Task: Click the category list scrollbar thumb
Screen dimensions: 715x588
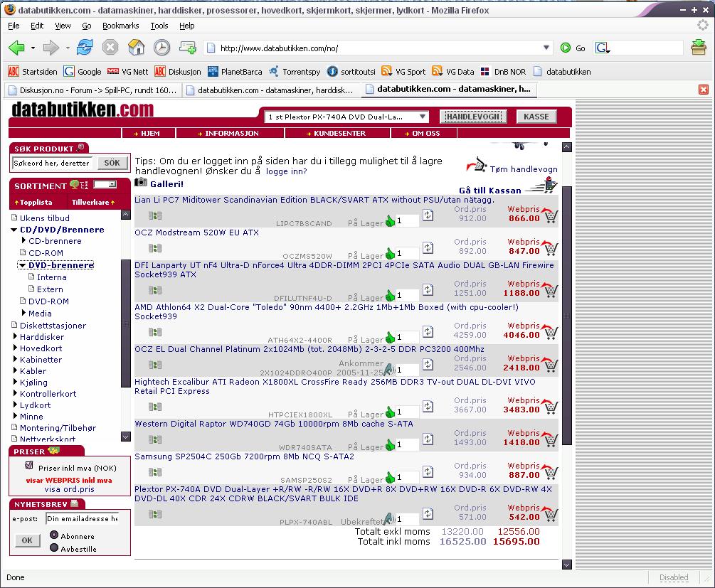Action: click(126, 324)
